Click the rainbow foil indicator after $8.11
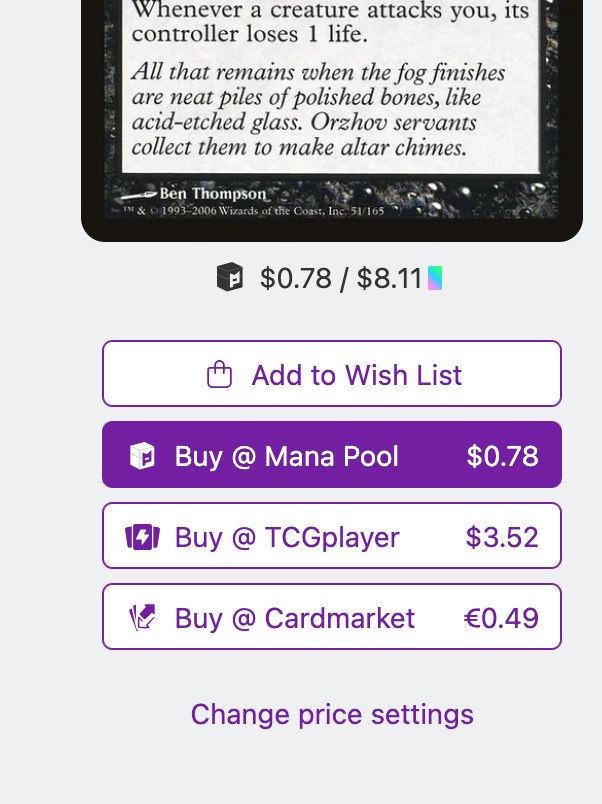Viewport: 602px width, 804px height. click(x=435, y=278)
